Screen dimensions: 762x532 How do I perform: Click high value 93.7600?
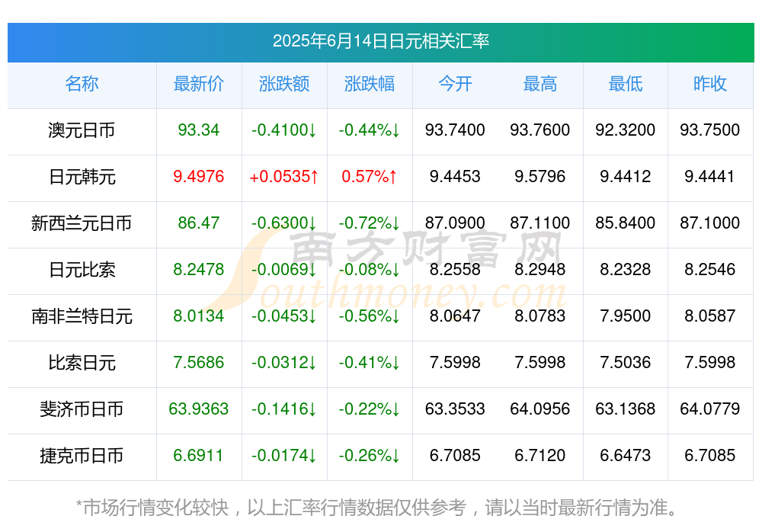[540, 130]
